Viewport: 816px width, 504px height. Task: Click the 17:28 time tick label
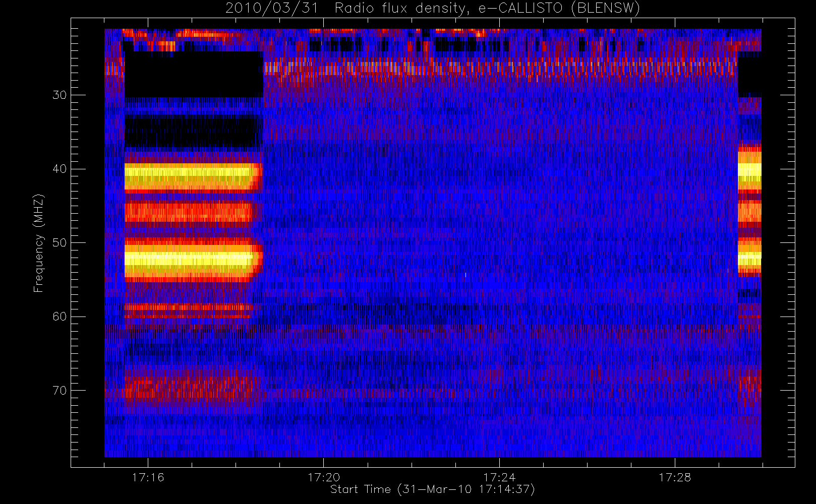(675, 477)
